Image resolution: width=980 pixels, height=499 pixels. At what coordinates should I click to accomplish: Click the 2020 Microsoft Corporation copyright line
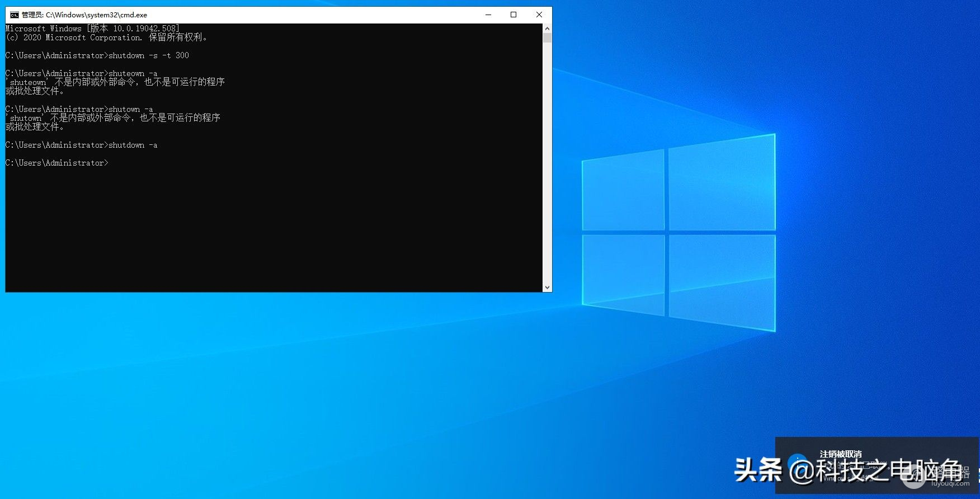pyautogui.click(x=106, y=37)
